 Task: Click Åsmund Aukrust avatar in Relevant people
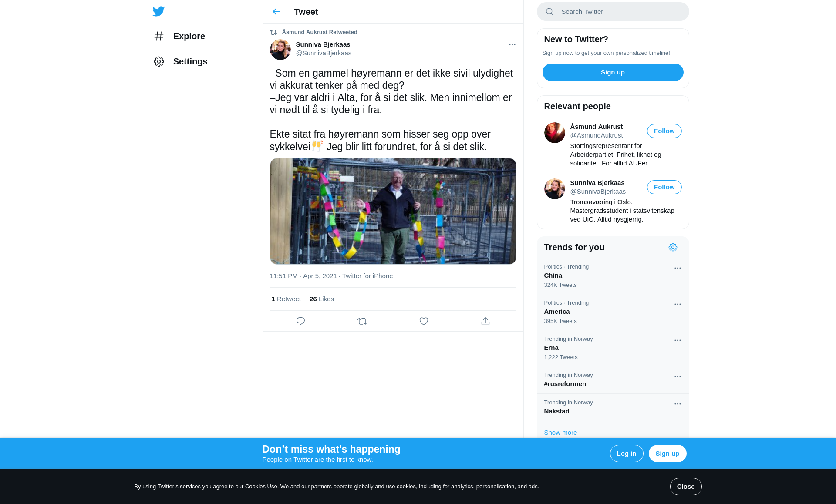(555, 133)
